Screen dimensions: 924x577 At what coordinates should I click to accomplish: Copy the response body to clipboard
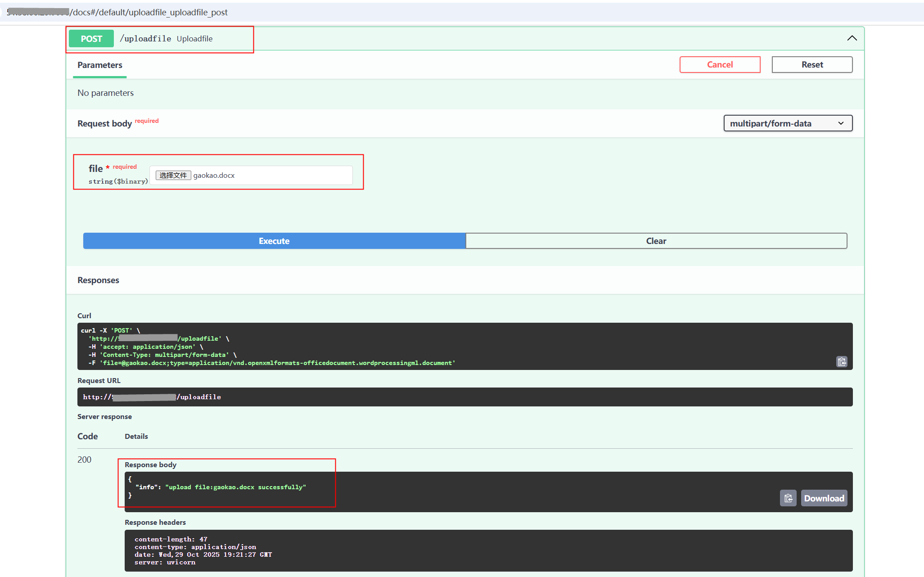(x=788, y=498)
